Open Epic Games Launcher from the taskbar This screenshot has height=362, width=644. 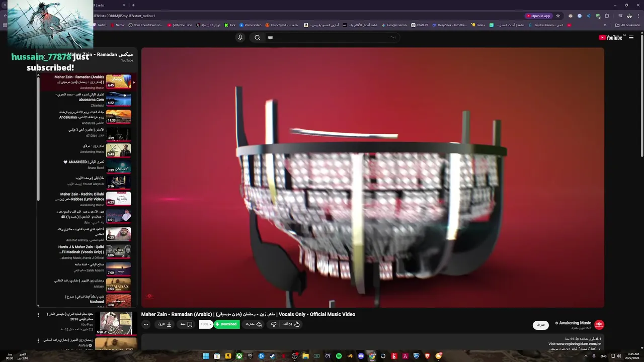(250, 356)
